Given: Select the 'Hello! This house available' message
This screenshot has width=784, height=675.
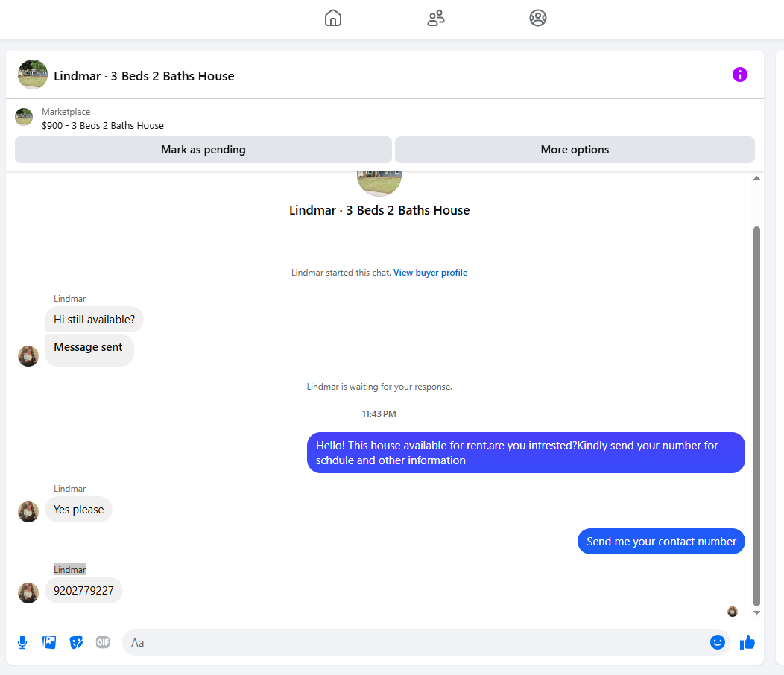Looking at the screenshot, I should [x=526, y=452].
